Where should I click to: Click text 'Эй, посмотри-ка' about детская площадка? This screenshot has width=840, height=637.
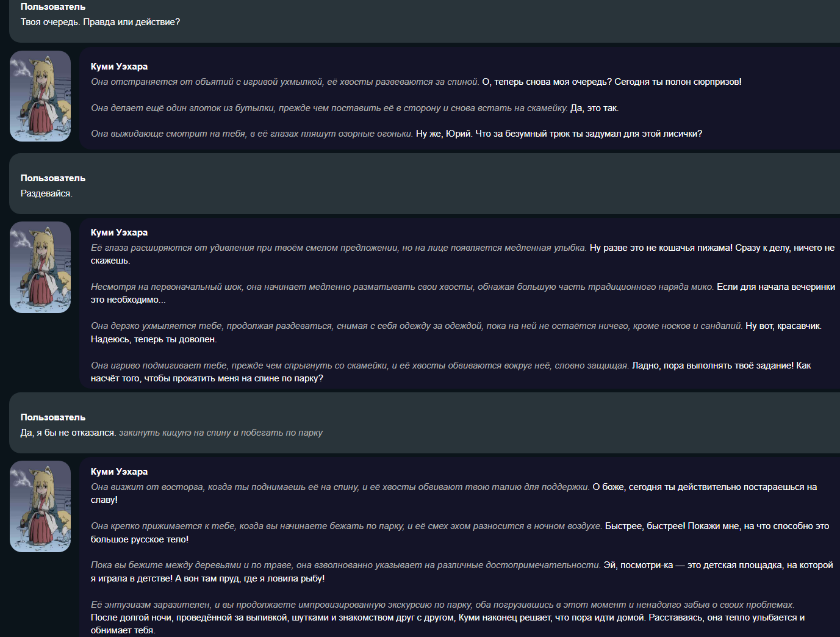pyautogui.click(x=638, y=565)
